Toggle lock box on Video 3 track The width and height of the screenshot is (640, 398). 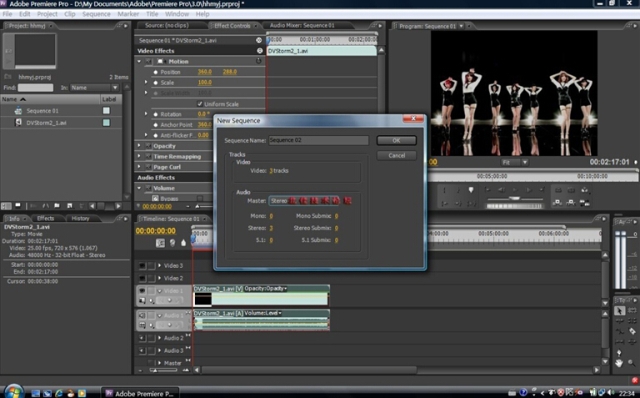point(151,266)
